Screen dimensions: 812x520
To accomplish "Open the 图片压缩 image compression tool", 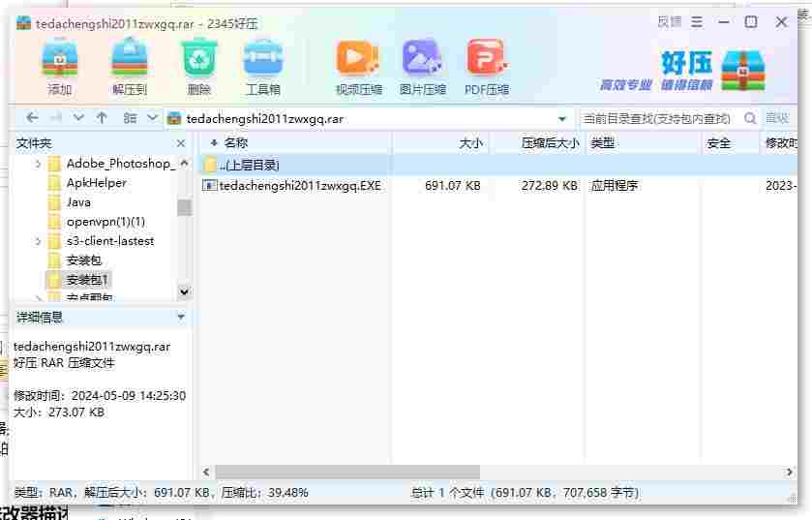I will [x=422, y=68].
